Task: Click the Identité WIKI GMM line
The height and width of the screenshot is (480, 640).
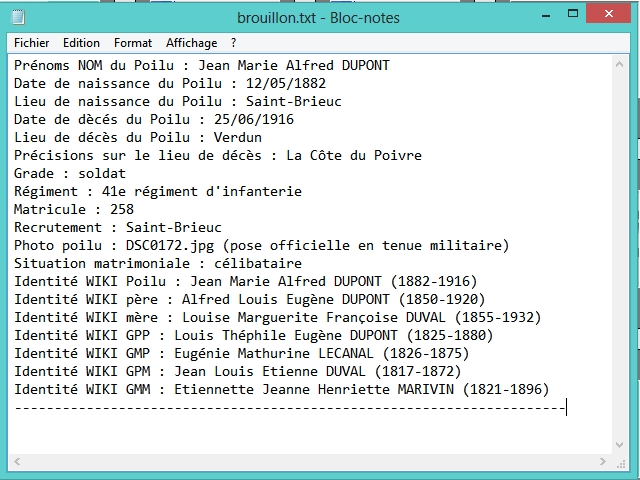Action: click(x=280, y=389)
